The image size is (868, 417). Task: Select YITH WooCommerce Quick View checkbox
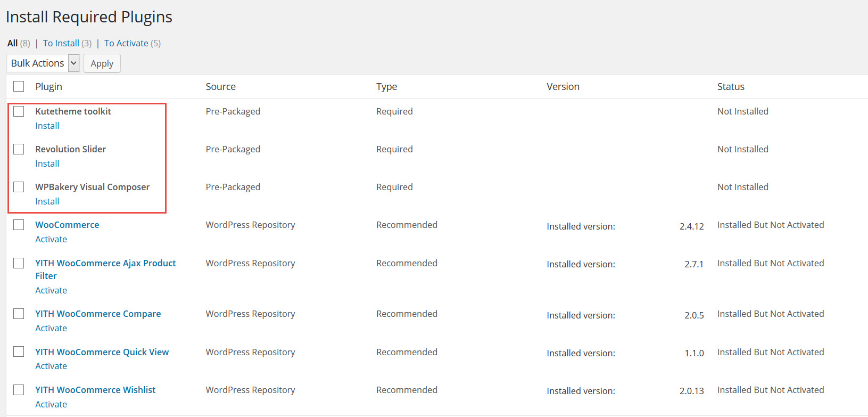[19, 352]
